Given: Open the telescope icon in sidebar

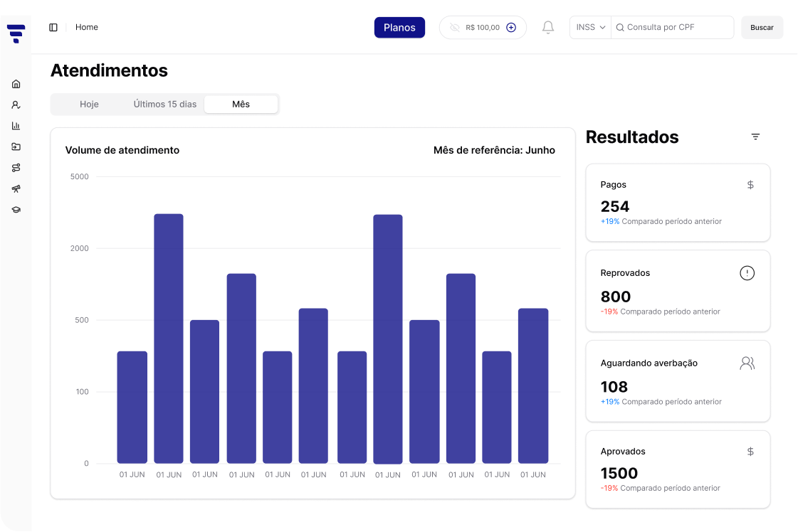Looking at the screenshot, I should point(16,189).
